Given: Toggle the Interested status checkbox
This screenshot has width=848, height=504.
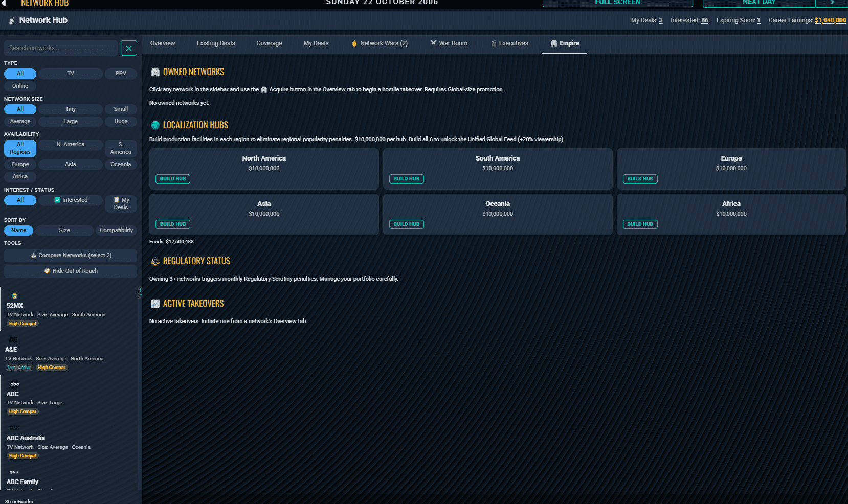Looking at the screenshot, I should [x=57, y=200].
